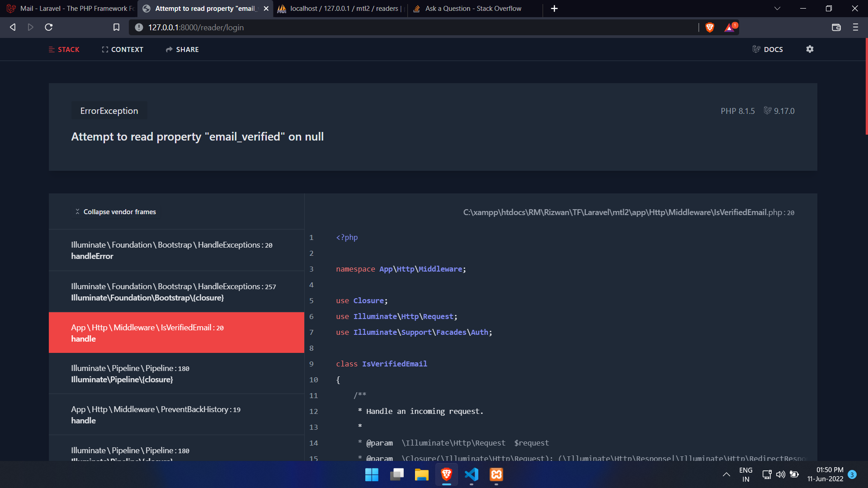Open Task View on the taskbar
The height and width of the screenshot is (488, 868).
(397, 474)
